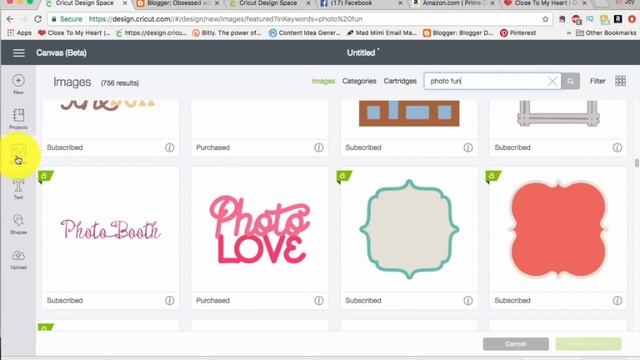Click green subscription badge on red shape
640x360 pixels.
click(x=493, y=177)
